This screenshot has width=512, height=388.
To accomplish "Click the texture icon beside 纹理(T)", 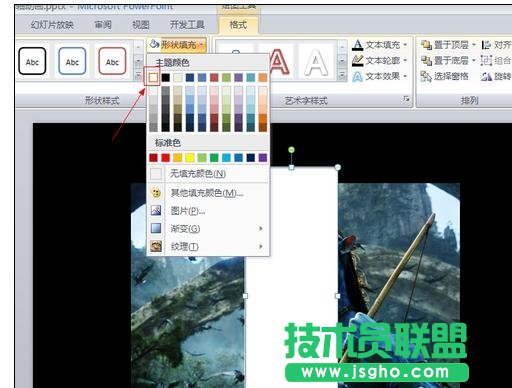I will pos(156,246).
